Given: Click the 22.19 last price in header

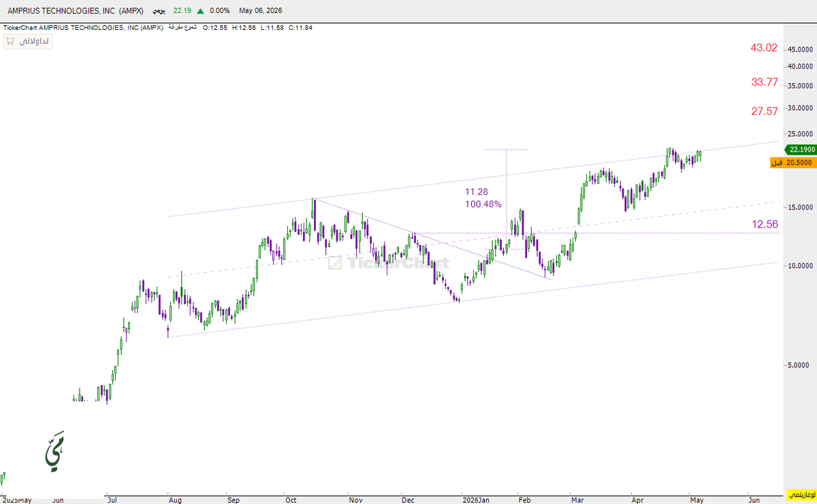Looking at the screenshot, I should pos(182,11).
